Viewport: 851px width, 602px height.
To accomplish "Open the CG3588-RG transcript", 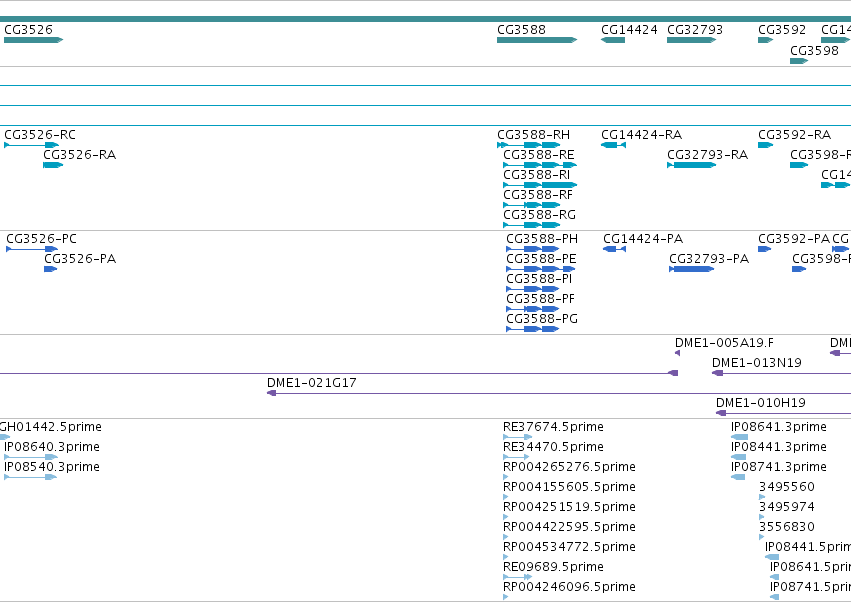I will (531, 225).
